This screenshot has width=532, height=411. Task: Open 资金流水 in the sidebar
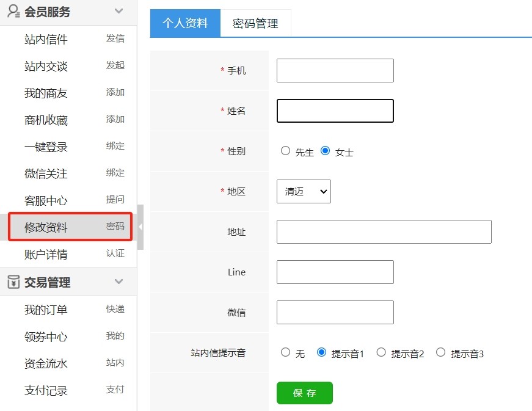tap(46, 363)
